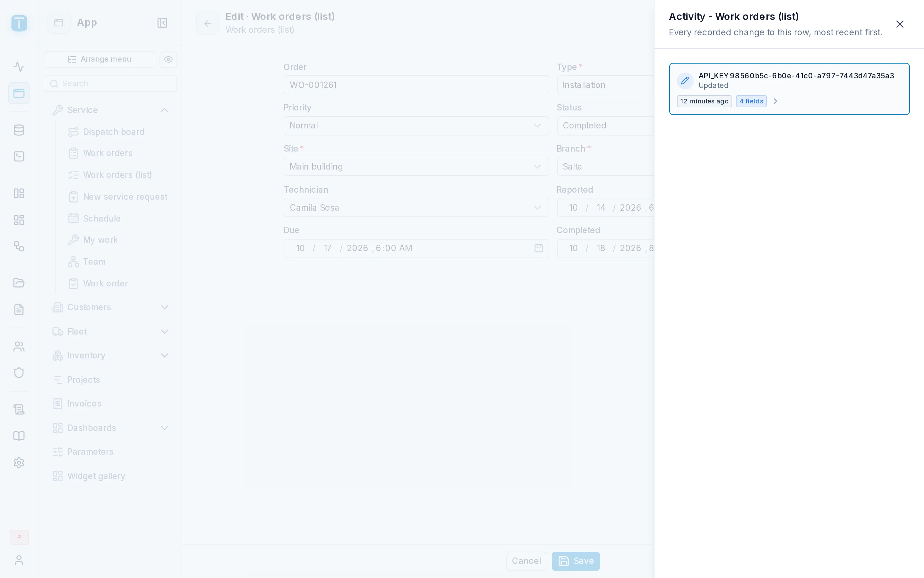The height and width of the screenshot is (578, 924).
Task: Click the API_KEY activity entry title
Action: click(796, 76)
